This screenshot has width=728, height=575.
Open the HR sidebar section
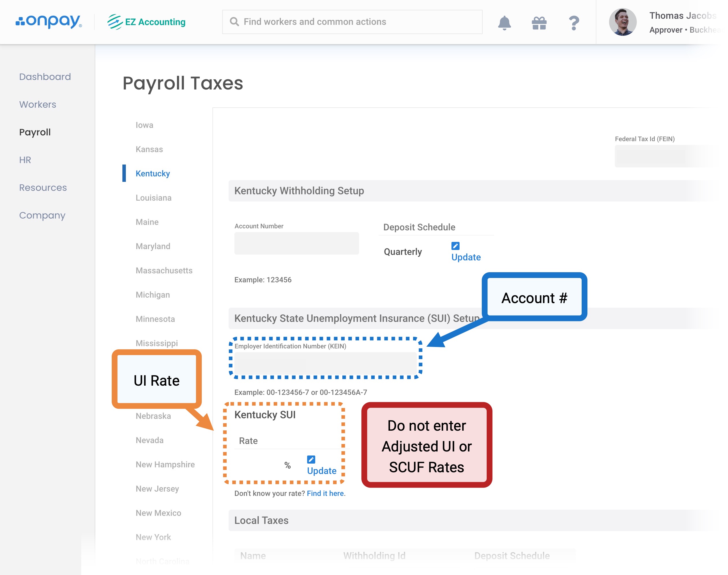click(x=25, y=160)
